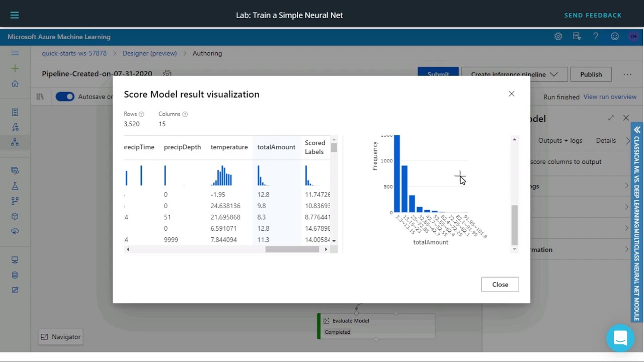Viewport: 644px width, 362px height.
Task: Click the chart panel vertical scrollbar thumb
Action: (514, 225)
